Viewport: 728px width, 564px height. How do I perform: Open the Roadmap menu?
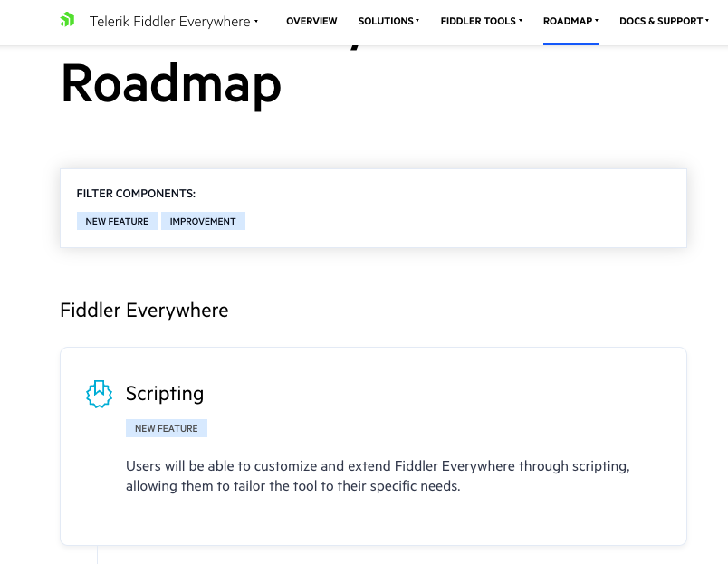[x=570, y=21]
